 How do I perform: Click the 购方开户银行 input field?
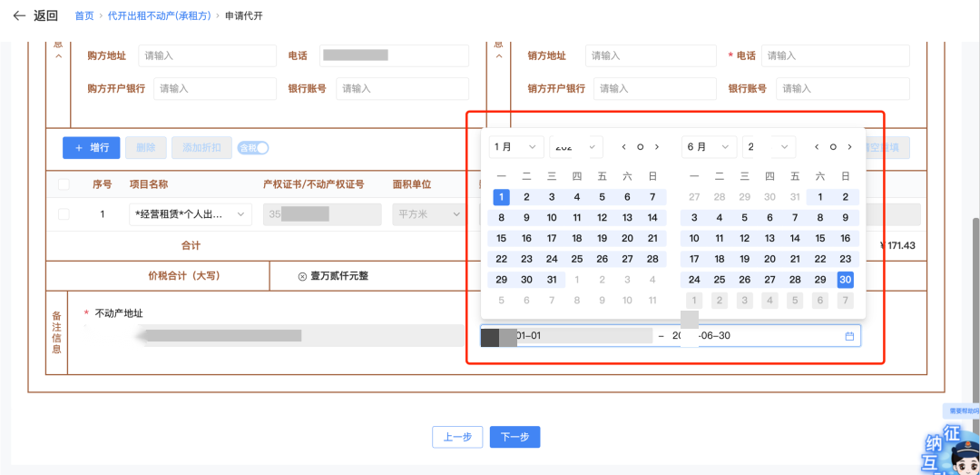pyautogui.click(x=215, y=89)
